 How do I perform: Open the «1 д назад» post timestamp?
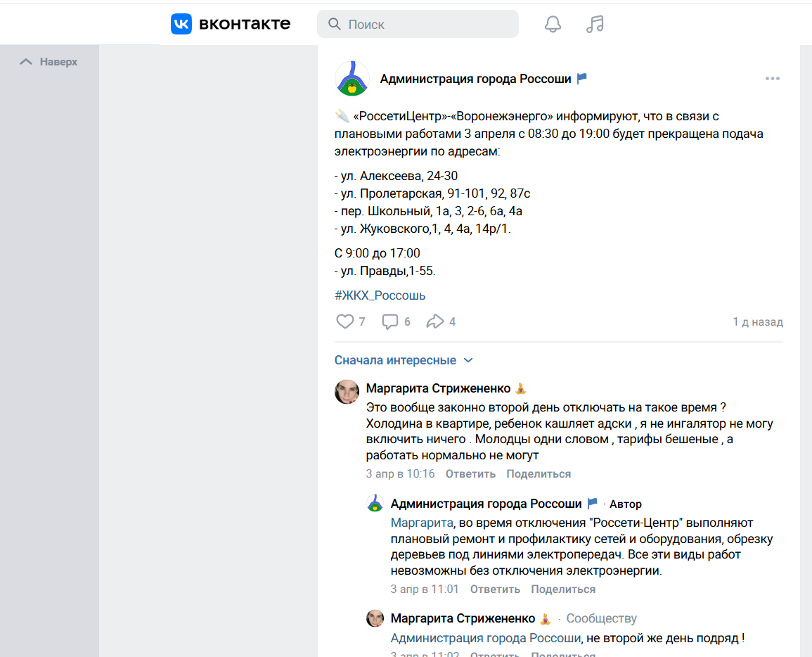pyautogui.click(x=757, y=322)
